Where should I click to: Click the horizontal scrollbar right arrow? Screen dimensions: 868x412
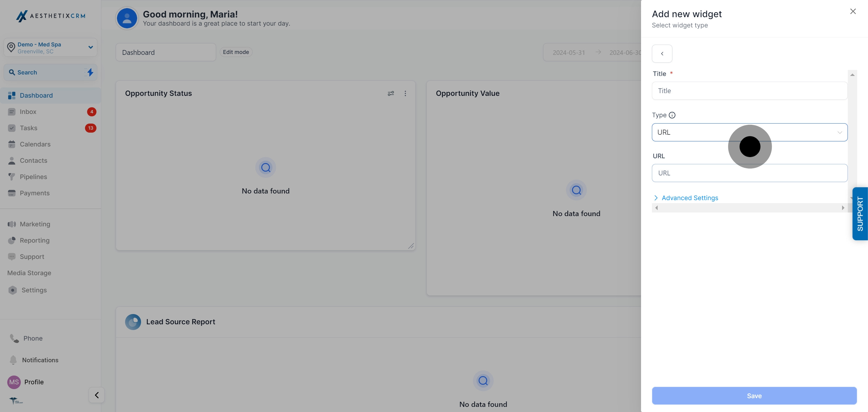pos(843,208)
